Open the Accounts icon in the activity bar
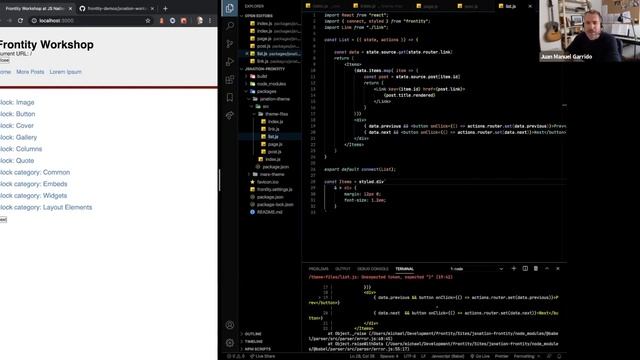 230,325
